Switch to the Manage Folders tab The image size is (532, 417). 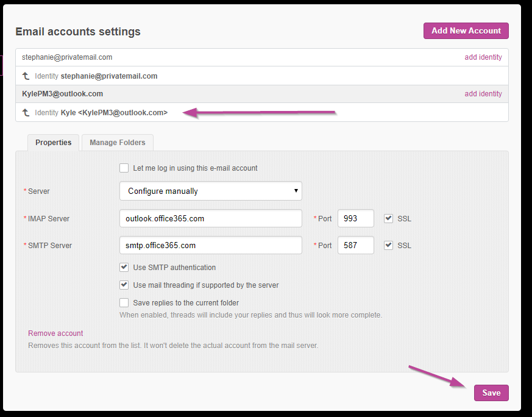pyautogui.click(x=118, y=143)
